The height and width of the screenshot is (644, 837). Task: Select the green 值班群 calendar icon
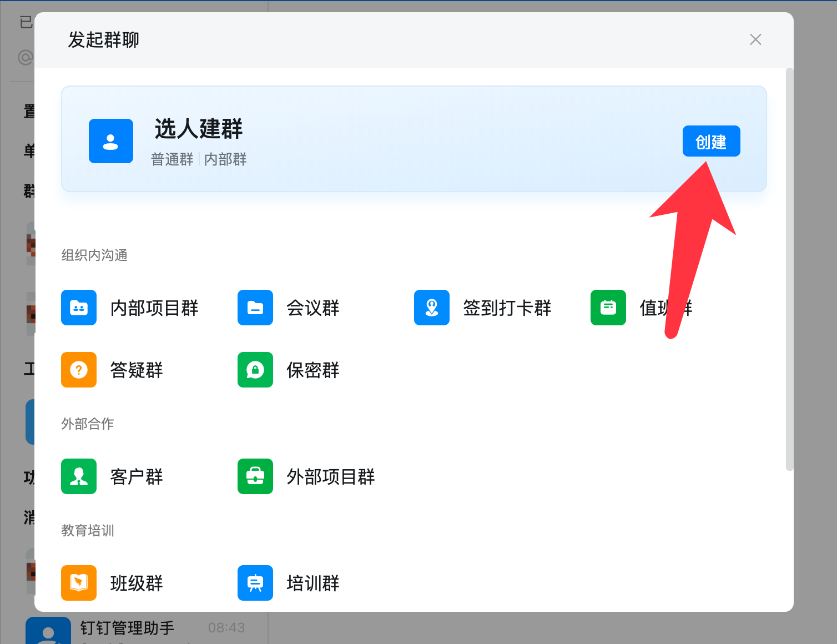[608, 308]
